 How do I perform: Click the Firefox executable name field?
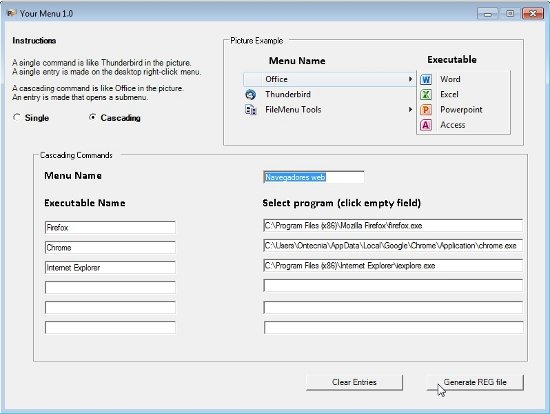[x=110, y=227]
